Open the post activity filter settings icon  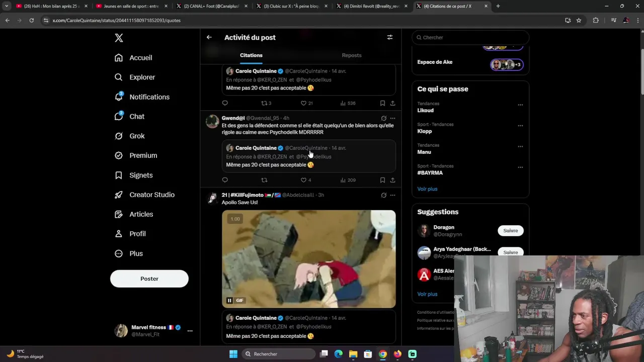pos(389,37)
